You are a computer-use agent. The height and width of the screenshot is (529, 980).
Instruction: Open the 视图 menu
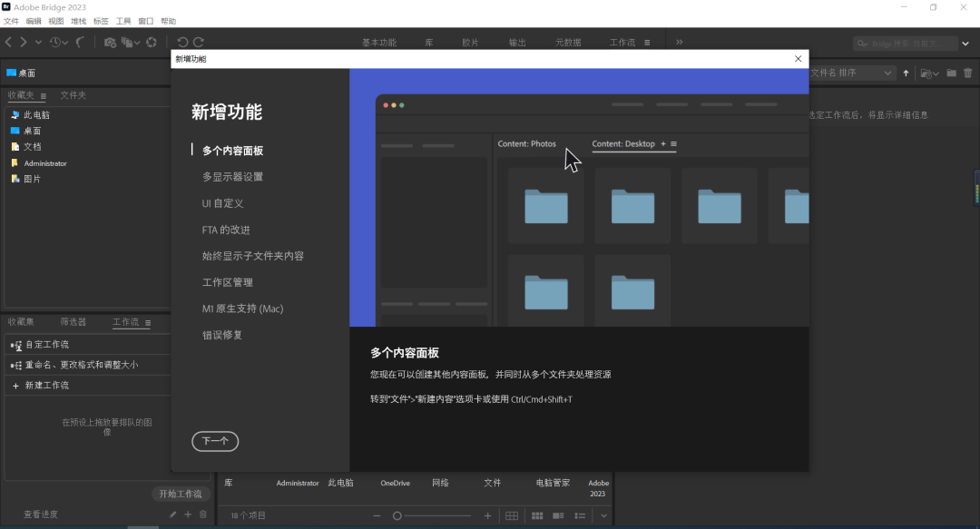pyautogui.click(x=56, y=21)
